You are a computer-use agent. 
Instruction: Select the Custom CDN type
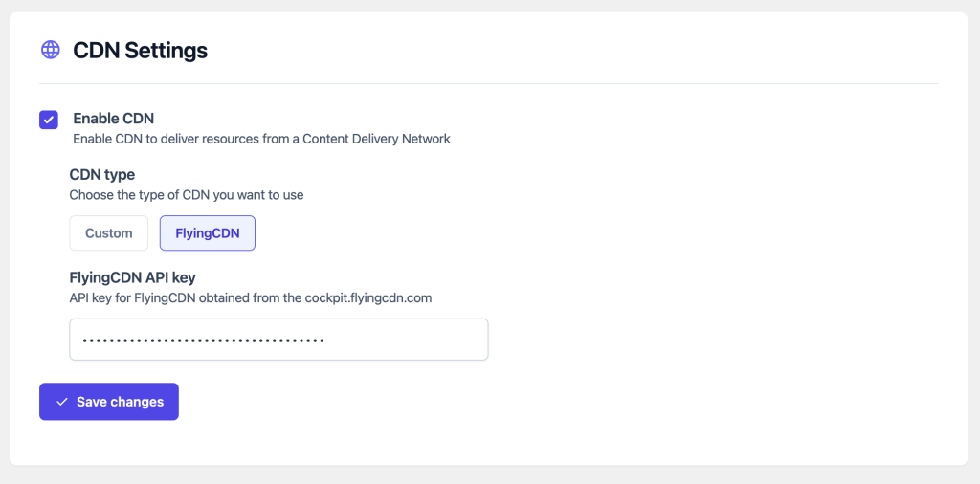click(108, 233)
